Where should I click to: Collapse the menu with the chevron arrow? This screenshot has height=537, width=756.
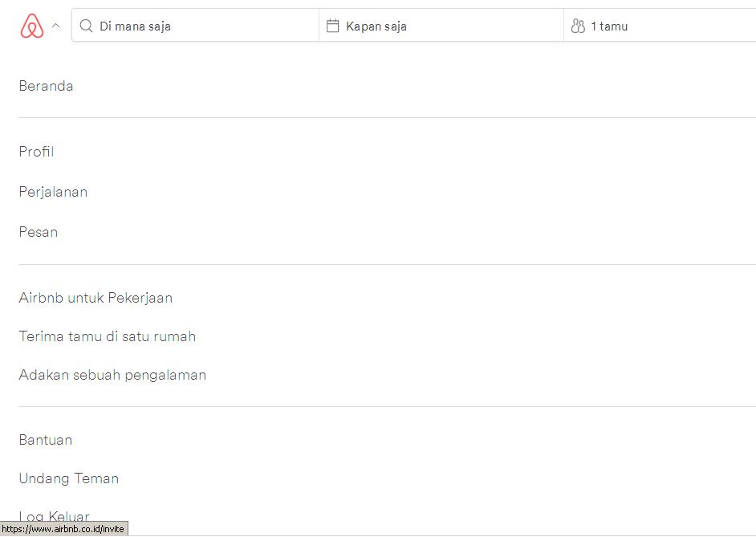(x=56, y=26)
